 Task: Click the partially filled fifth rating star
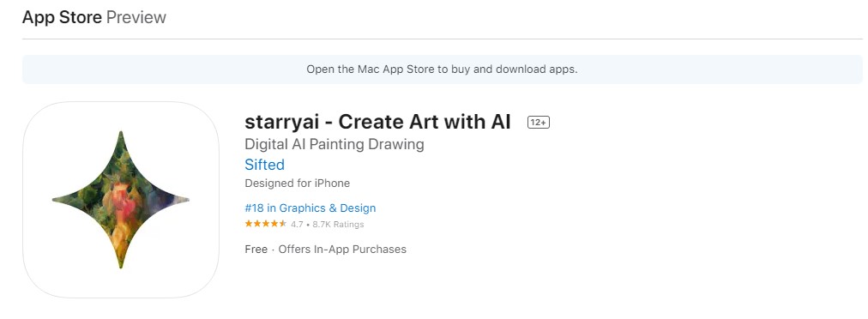283,224
